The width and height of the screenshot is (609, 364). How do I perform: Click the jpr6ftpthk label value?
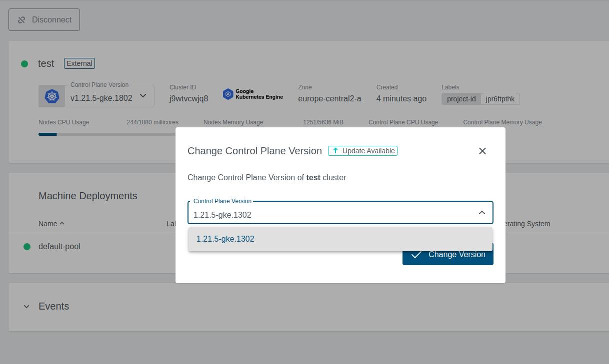pos(500,99)
